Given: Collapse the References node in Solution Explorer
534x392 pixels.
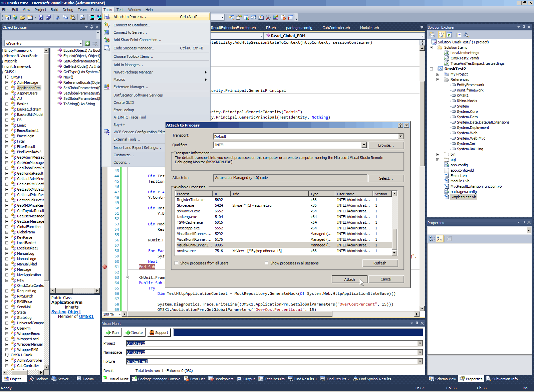Looking at the screenshot, I should [x=438, y=79].
